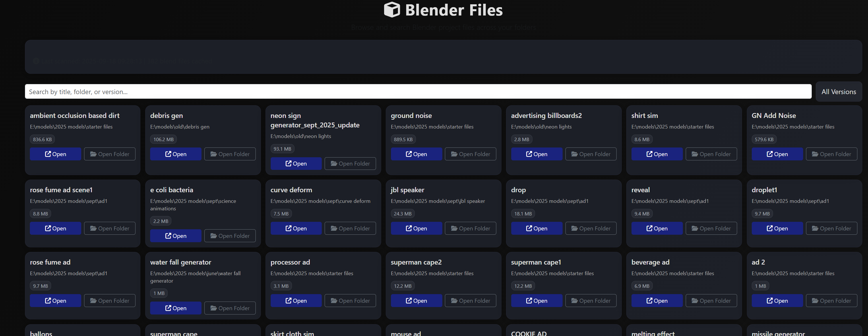Open the ambient occlusion based dirt file

click(55, 154)
